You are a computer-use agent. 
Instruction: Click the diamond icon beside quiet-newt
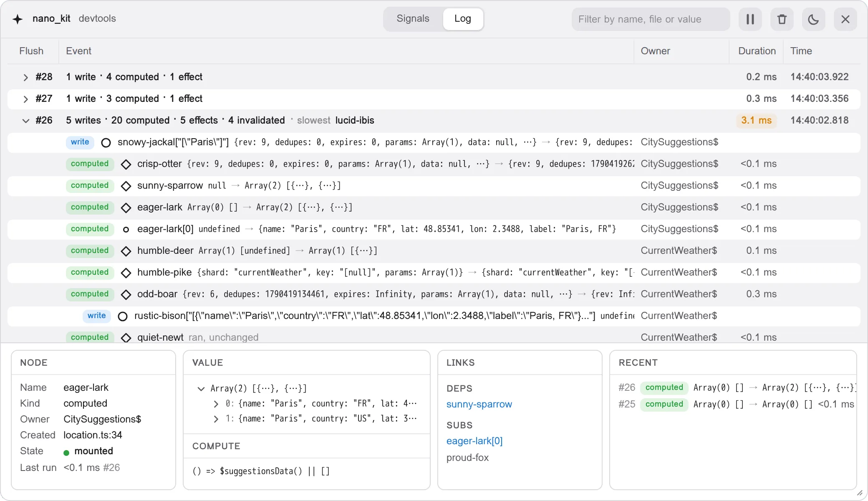pyautogui.click(x=126, y=338)
